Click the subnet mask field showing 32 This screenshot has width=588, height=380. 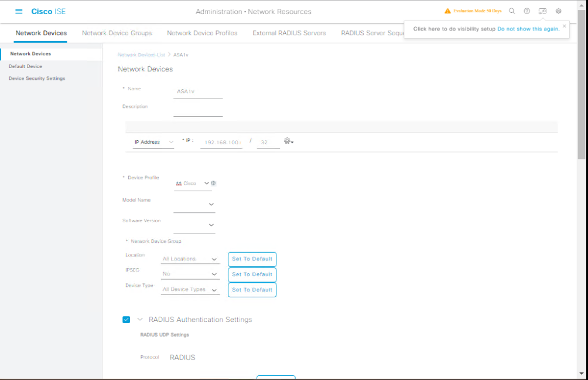click(268, 142)
